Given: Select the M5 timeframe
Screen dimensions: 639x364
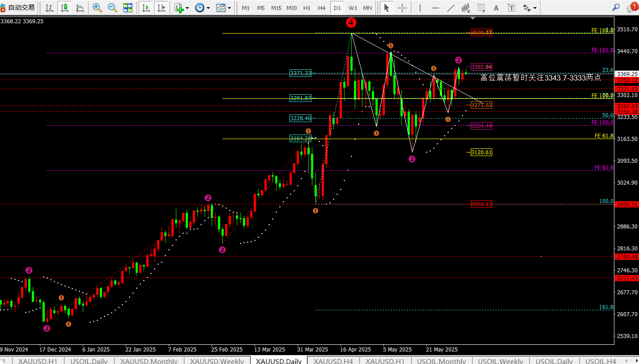Looking at the screenshot, I should click(x=261, y=8).
